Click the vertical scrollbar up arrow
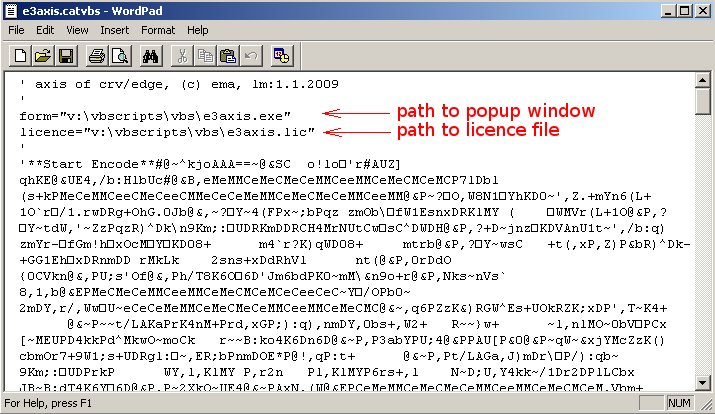 701,81
